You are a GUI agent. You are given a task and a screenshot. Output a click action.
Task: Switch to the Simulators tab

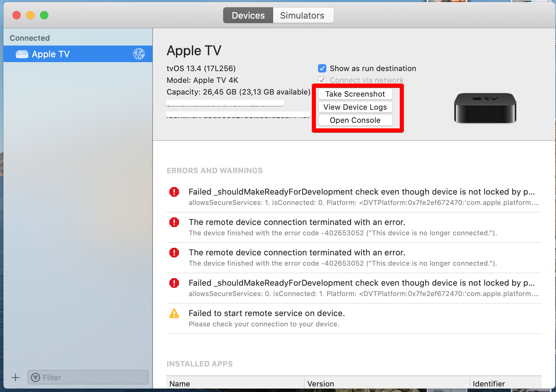303,16
